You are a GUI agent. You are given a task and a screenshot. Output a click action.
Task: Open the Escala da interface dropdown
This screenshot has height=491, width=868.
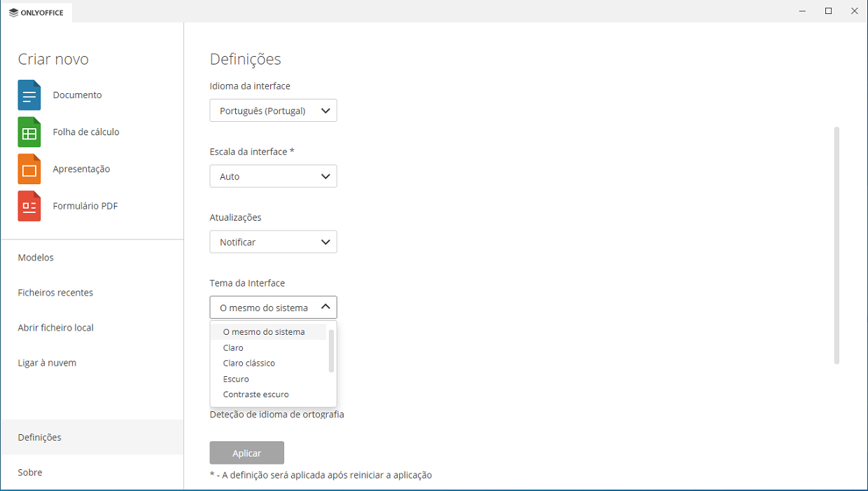click(273, 177)
